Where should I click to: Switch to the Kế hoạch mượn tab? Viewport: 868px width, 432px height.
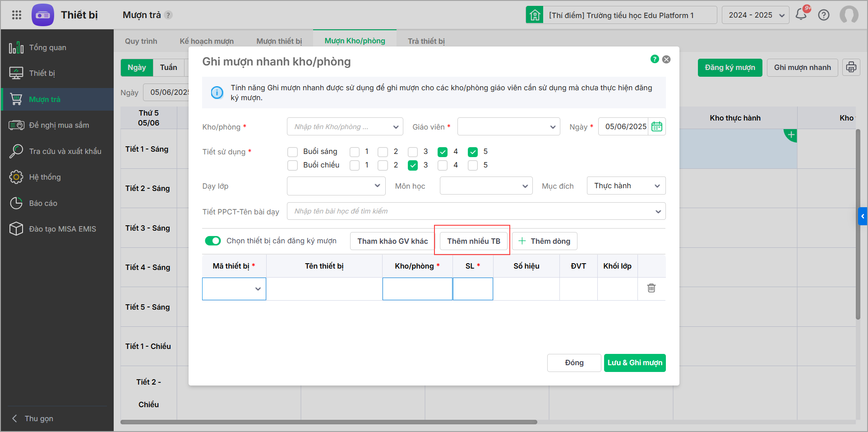point(207,41)
